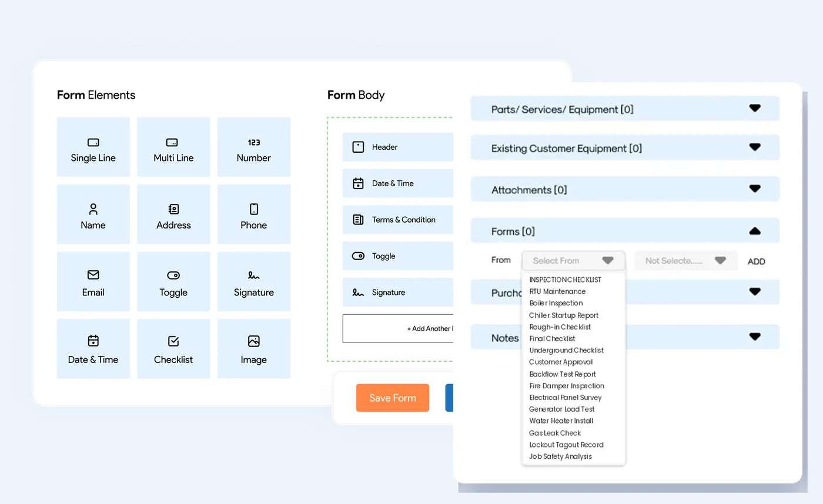Viewport: 823px width, 504px height.
Task: Select the Multi Line form element tile
Action: click(173, 147)
